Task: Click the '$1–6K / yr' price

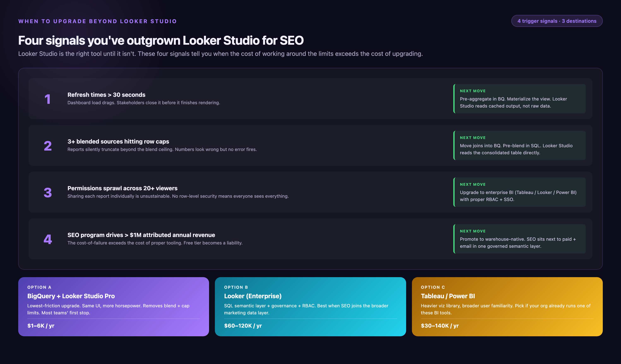Action: (x=41, y=326)
